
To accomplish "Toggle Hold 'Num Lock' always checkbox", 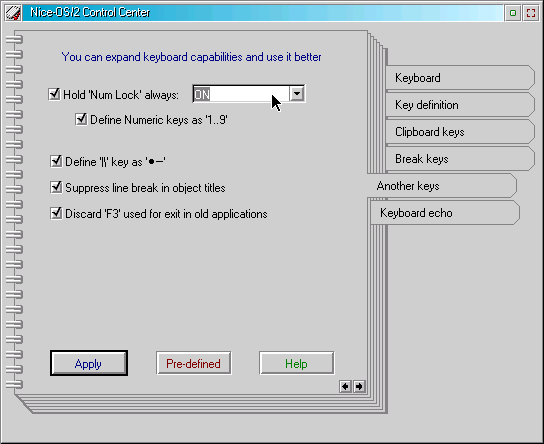I will (54, 94).
